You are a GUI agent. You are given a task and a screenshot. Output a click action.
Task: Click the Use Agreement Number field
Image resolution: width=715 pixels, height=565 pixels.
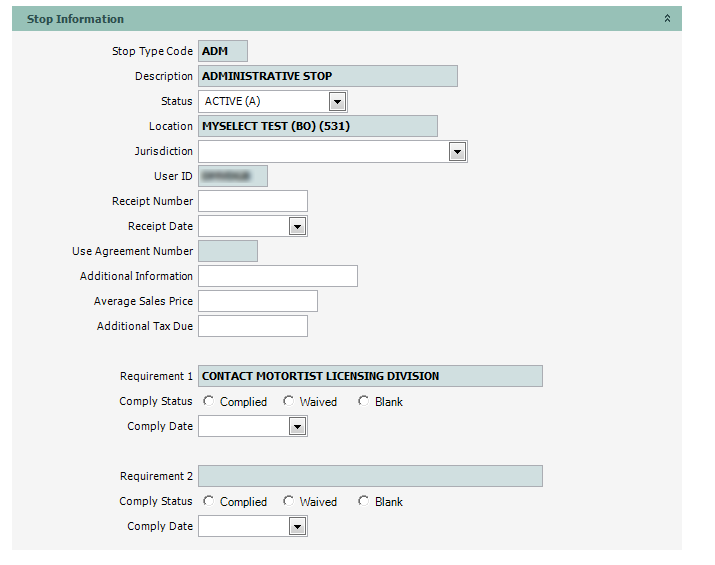click(x=227, y=251)
